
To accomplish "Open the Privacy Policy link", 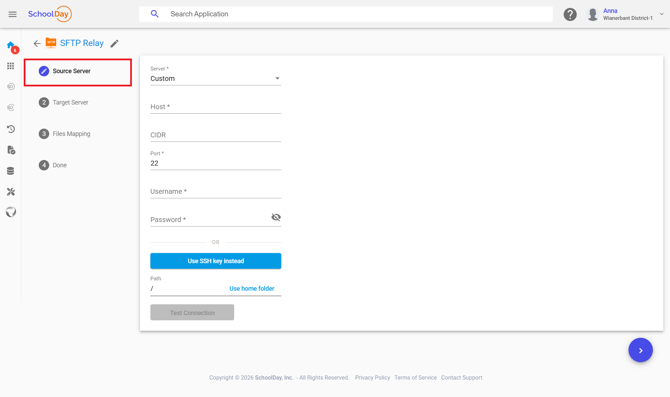I will click(x=372, y=378).
